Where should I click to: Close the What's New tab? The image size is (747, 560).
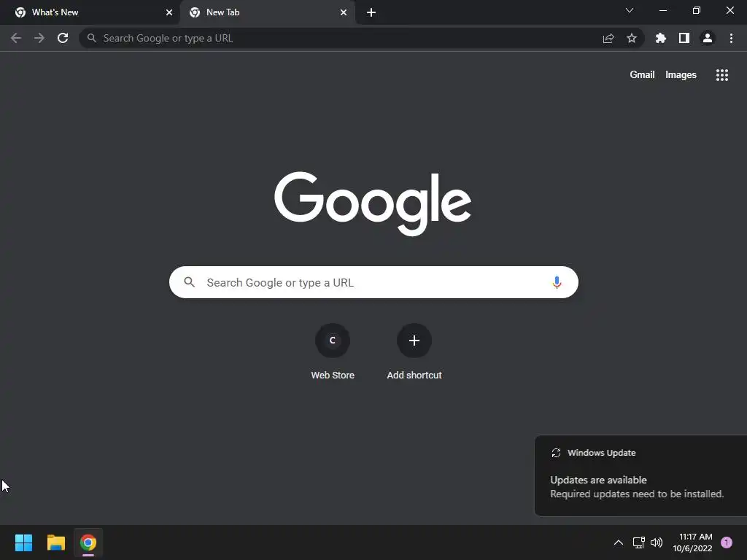pos(169,12)
